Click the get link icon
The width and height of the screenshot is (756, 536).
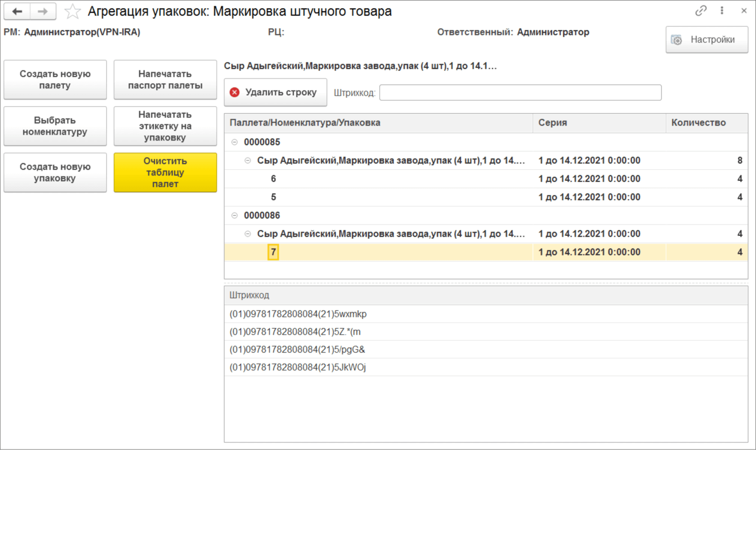tap(701, 10)
